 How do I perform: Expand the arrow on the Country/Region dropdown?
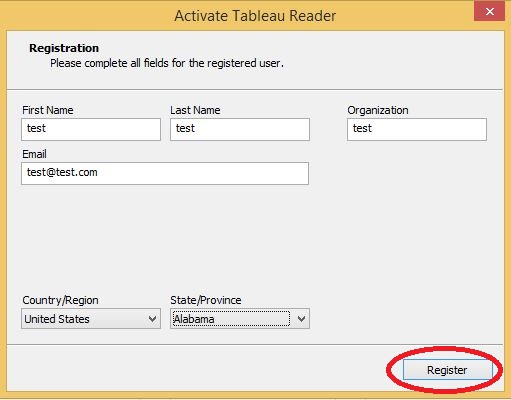tap(152, 319)
